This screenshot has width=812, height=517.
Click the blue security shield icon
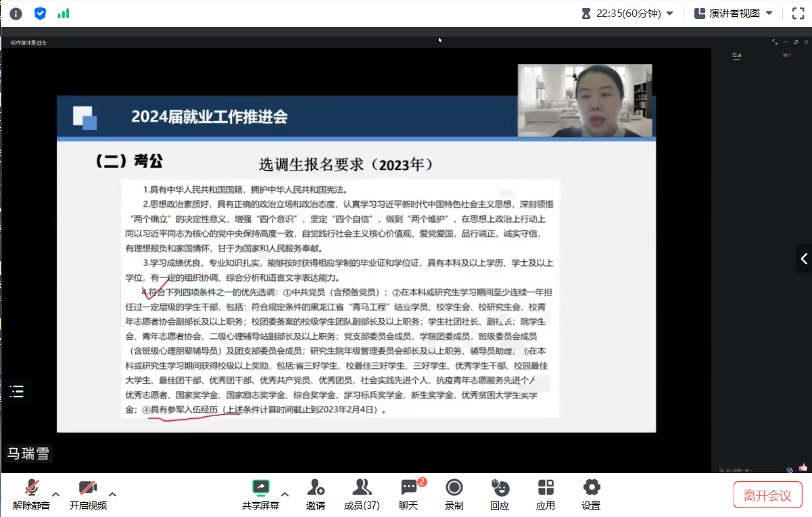40,14
